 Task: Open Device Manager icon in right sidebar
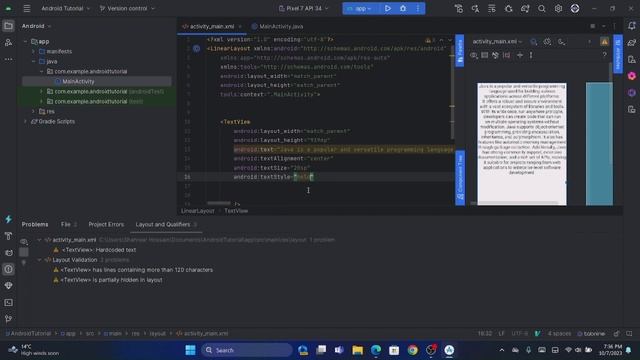(632, 59)
